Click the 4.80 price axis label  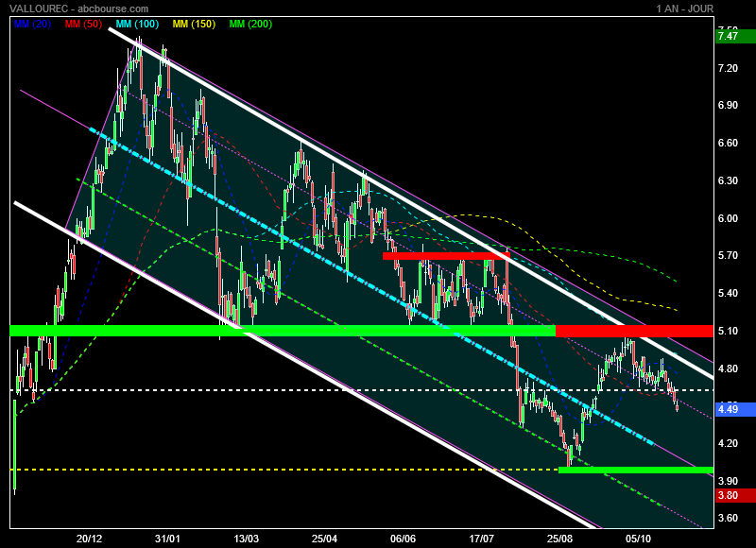pos(728,368)
